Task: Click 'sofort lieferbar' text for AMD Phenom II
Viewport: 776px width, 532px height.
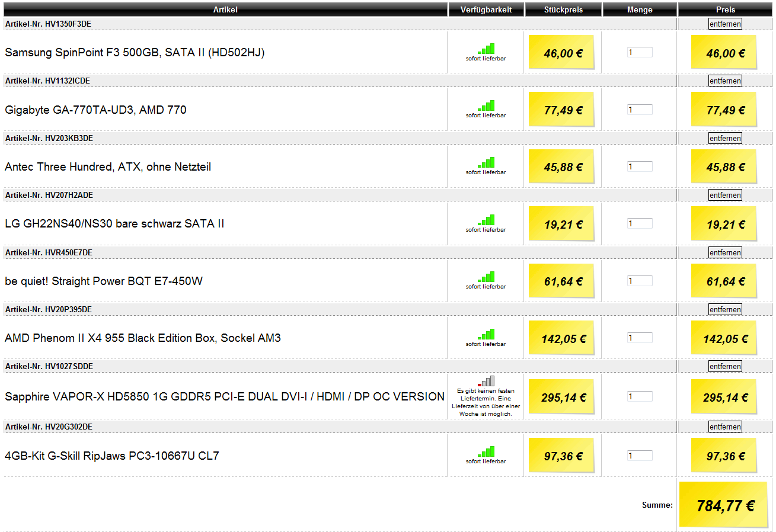Action: (x=486, y=344)
